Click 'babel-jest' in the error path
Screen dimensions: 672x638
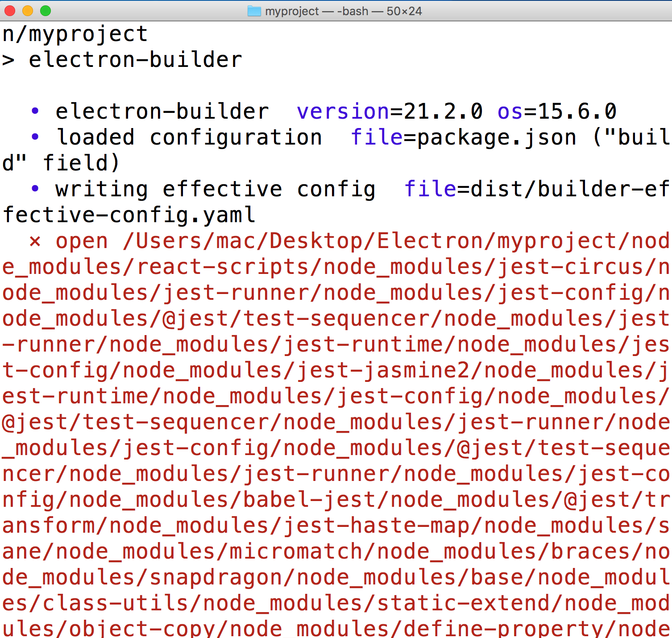[x=310, y=500]
